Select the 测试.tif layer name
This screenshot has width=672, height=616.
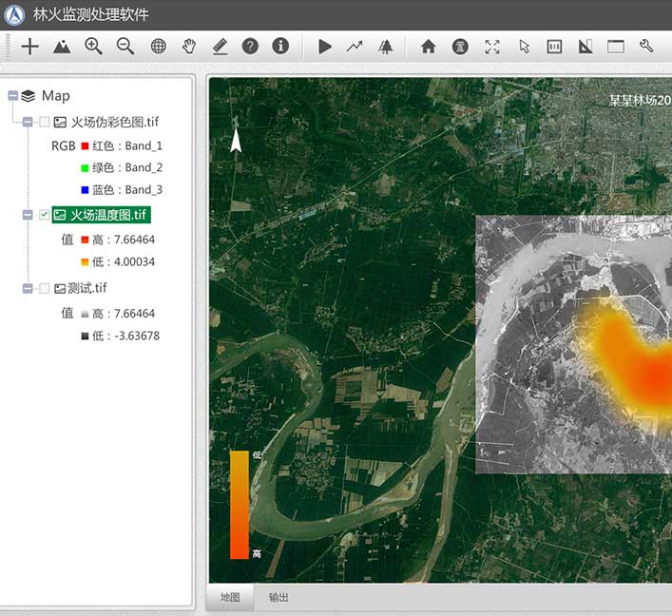pos(87,288)
